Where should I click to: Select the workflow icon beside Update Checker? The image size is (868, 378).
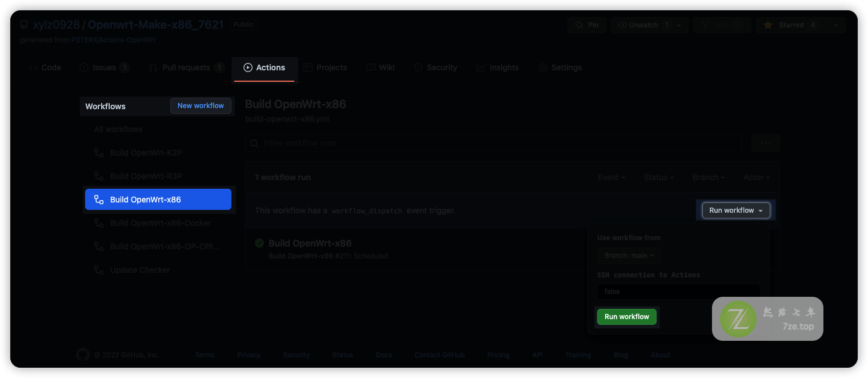[98, 269]
